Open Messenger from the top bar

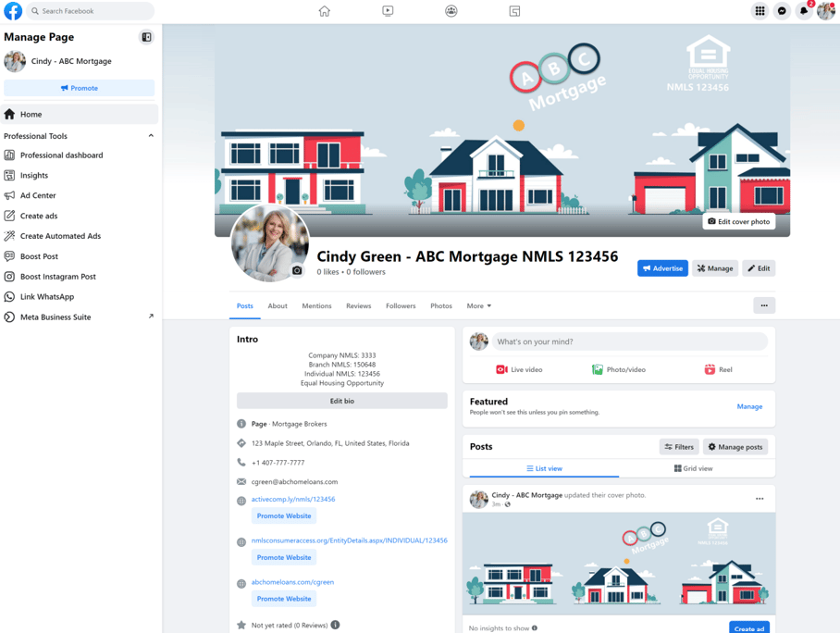782,10
